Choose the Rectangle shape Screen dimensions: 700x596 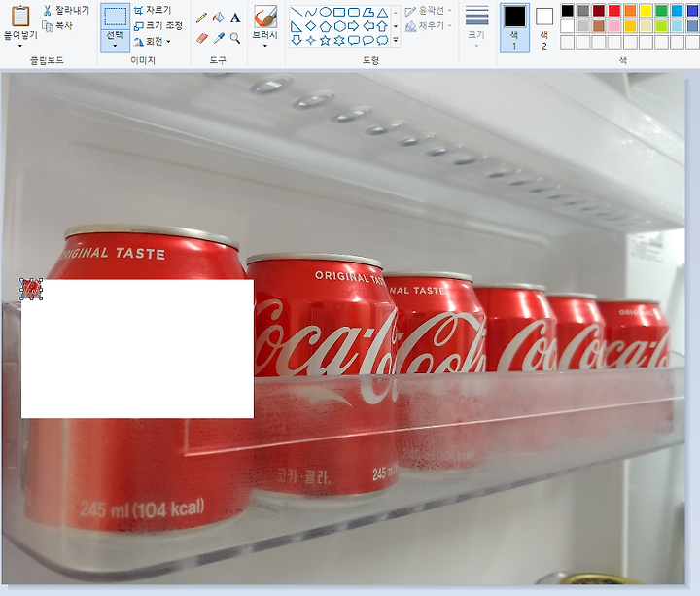coord(339,12)
